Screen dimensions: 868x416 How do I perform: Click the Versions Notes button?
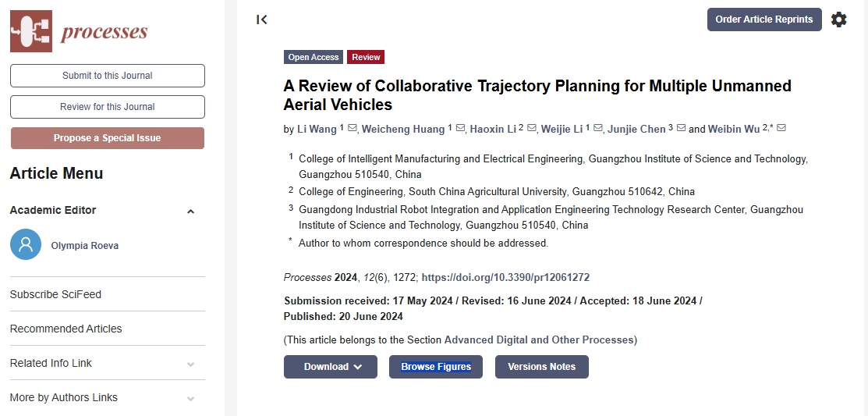541,367
